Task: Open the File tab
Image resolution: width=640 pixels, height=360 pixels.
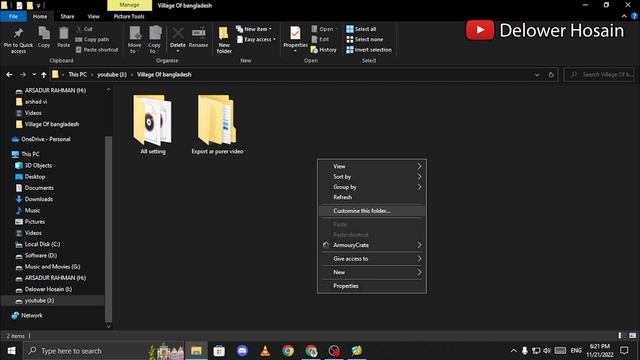Action: [x=13, y=16]
